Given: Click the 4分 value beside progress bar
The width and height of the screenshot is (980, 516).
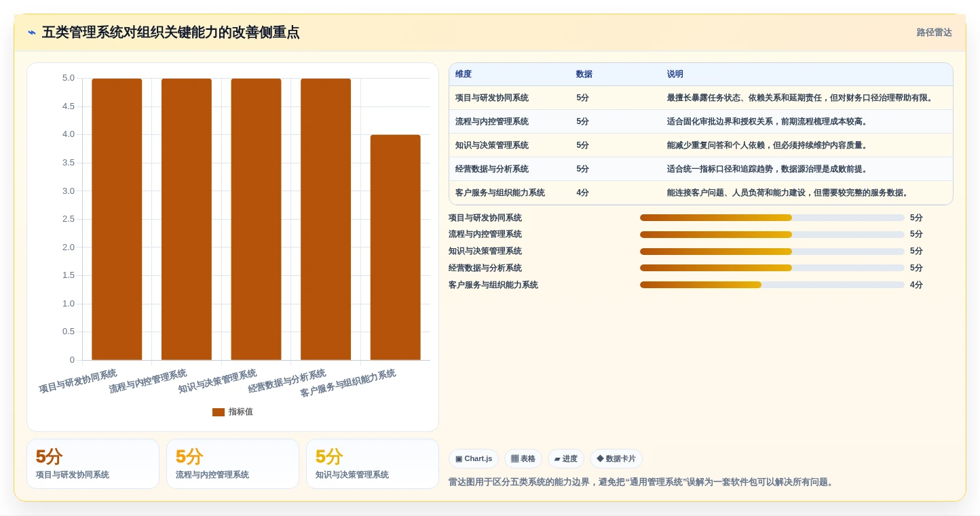Looking at the screenshot, I should coord(917,285).
